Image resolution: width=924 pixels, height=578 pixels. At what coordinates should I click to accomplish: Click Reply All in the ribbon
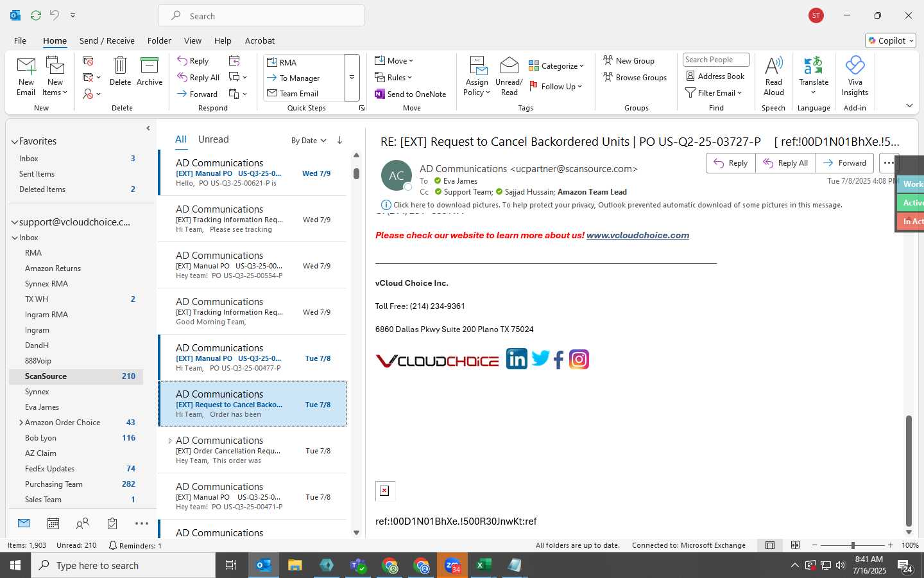199,78
